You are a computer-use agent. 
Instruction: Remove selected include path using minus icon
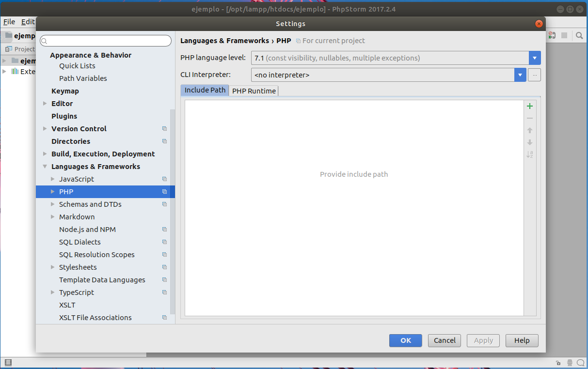click(x=529, y=118)
